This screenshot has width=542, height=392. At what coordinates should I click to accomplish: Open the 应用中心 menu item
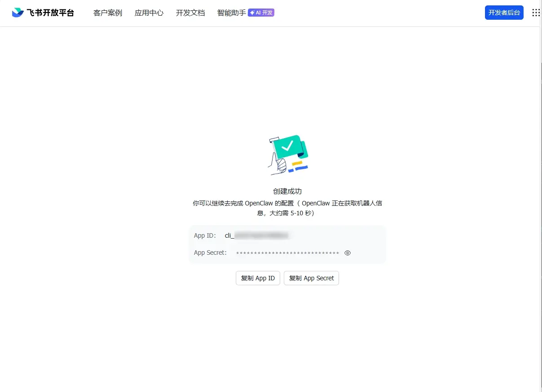click(x=149, y=13)
